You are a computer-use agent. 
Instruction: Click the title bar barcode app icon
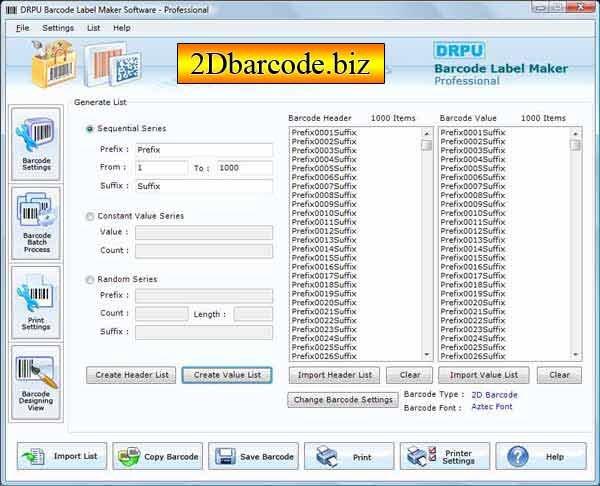11,10
